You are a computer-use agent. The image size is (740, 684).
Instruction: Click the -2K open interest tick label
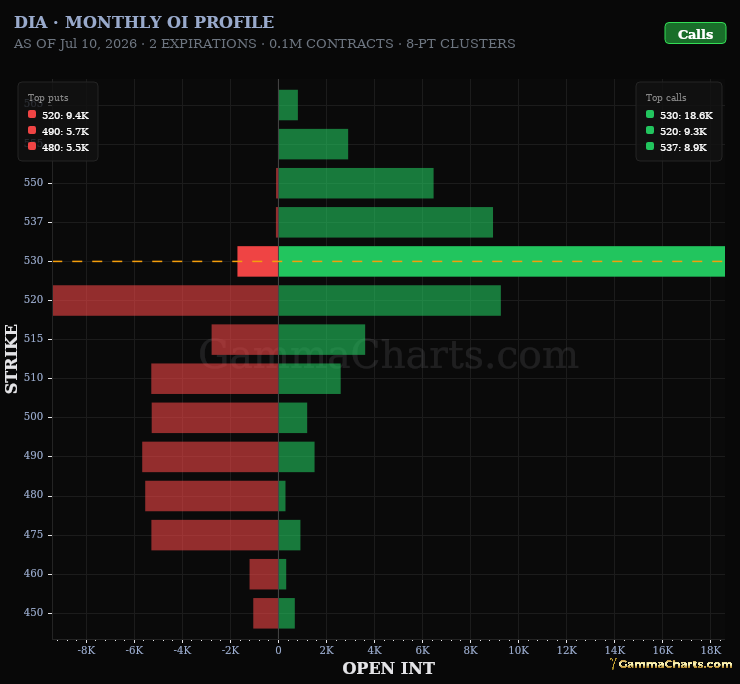(230, 650)
